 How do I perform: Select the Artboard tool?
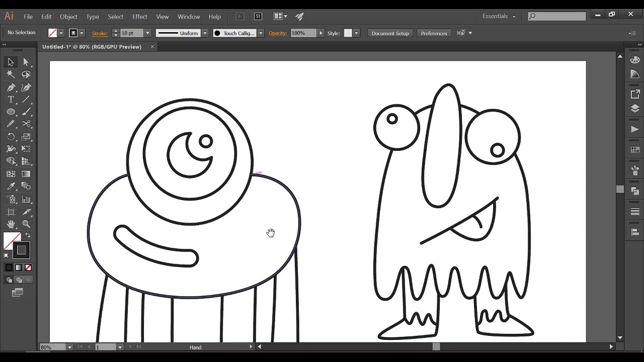[x=11, y=212]
